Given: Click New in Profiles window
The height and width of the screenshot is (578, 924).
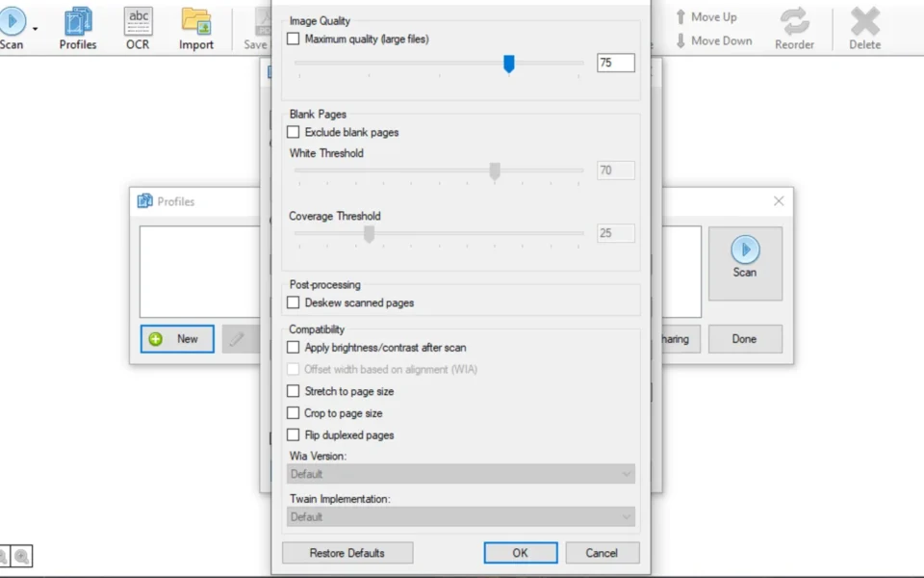Looking at the screenshot, I should point(177,338).
